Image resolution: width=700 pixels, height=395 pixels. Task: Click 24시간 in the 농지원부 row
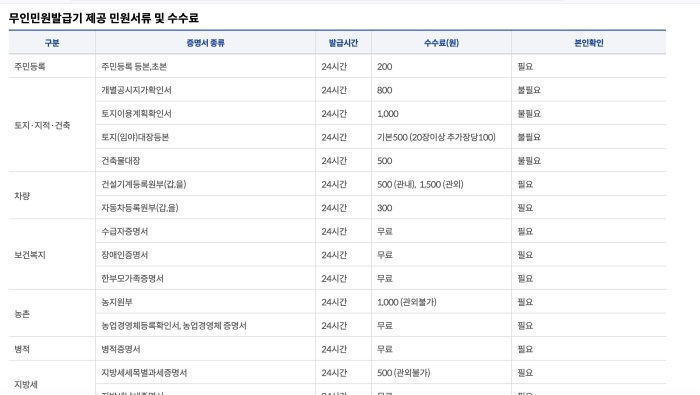(x=334, y=302)
